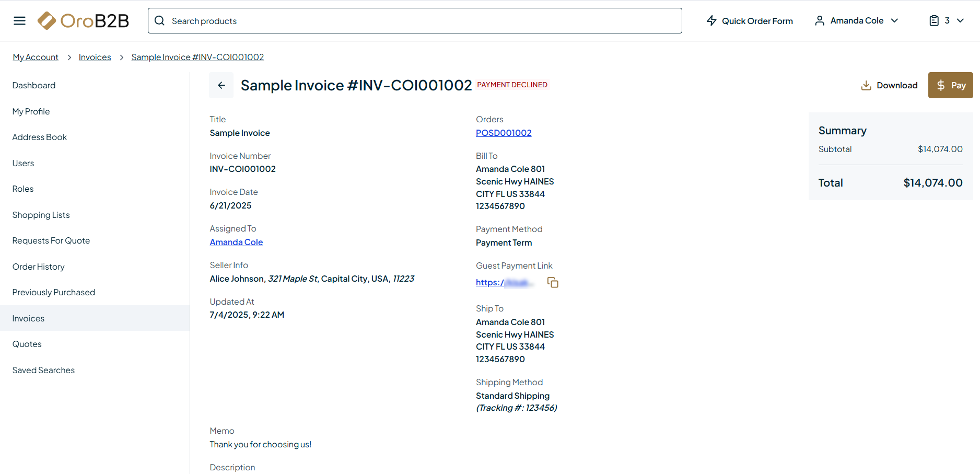980x474 pixels.
Task: Download the invoice
Action: click(x=889, y=85)
